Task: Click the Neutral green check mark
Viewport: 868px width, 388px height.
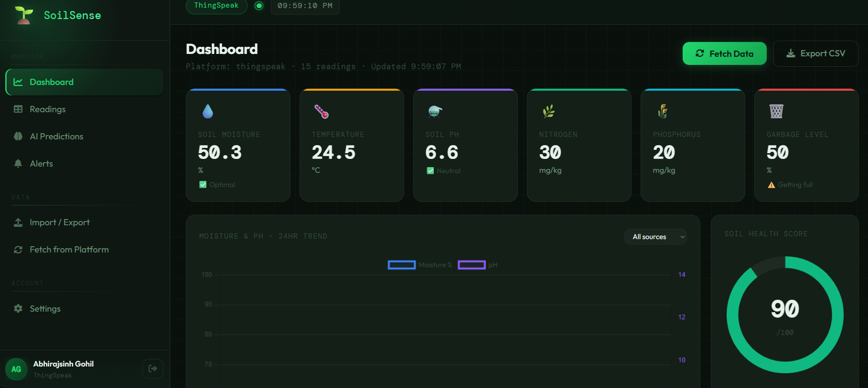Action: pos(430,171)
